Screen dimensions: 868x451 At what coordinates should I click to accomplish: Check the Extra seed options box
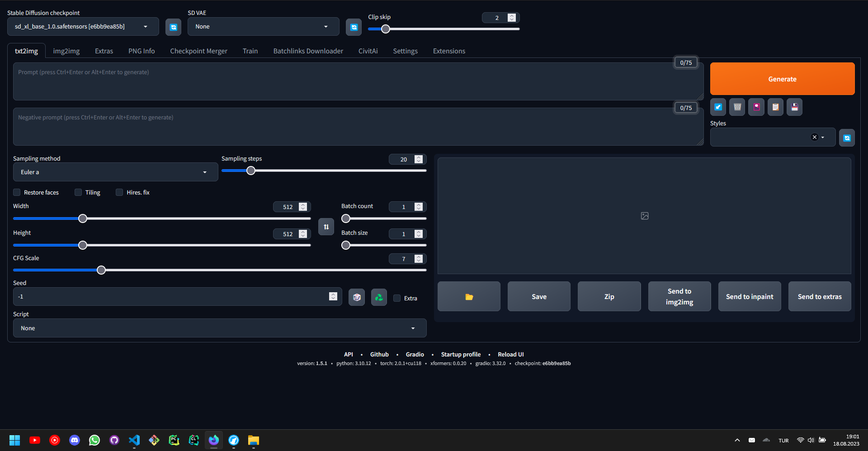click(397, 298)
